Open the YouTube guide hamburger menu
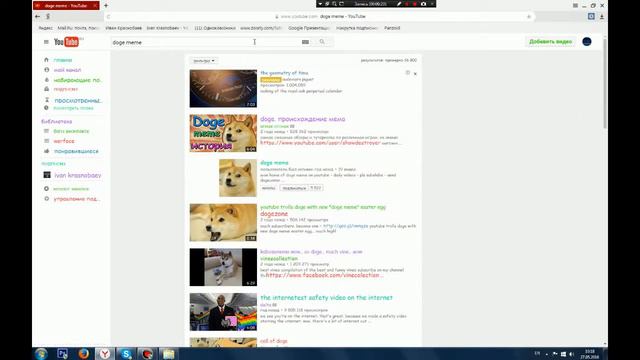 pos(46,42)
